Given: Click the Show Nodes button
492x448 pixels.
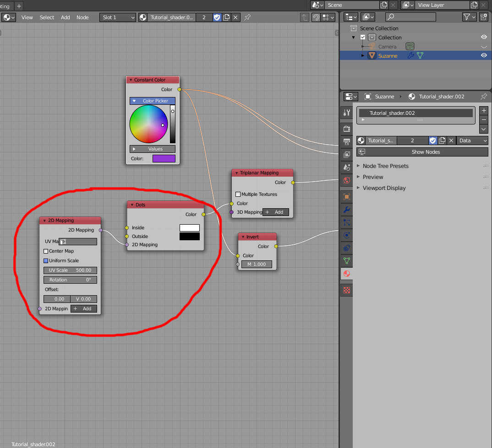Looking at the screenshot, I should coord(422,152).
